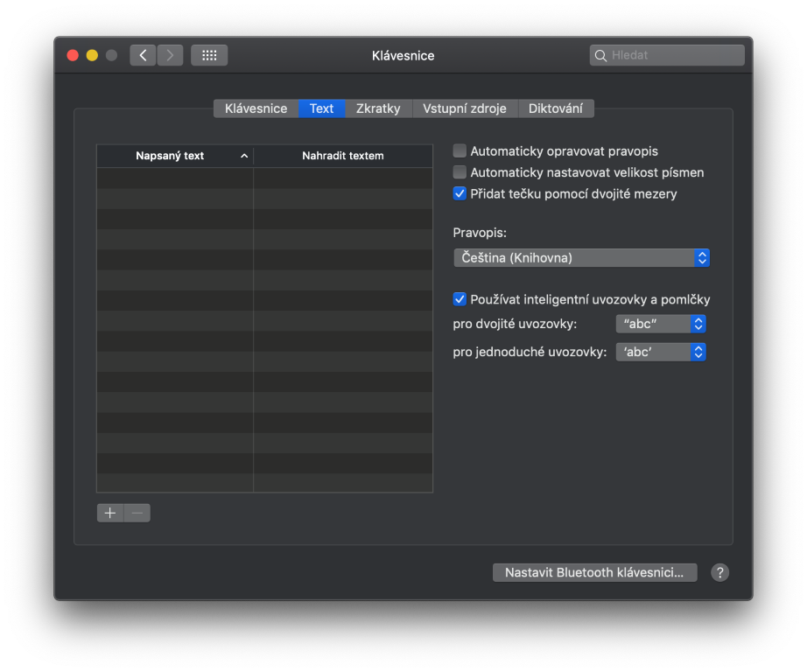Click the forward navigation arrow

[x=170, y=55]
